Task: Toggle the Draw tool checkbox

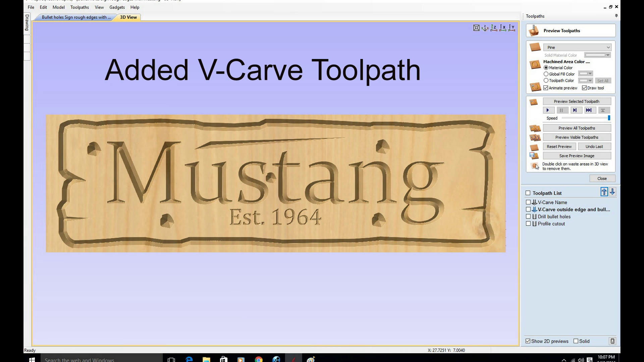Action: point(584,88)
